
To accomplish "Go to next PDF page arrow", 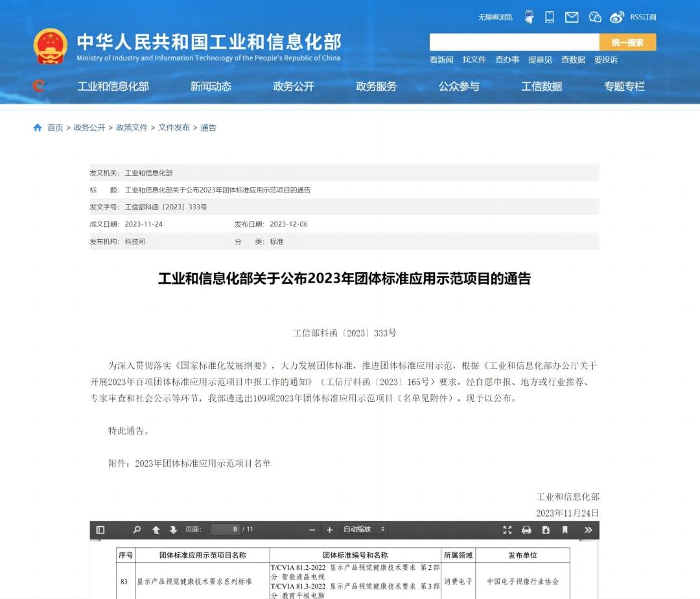I will (173, 530).
